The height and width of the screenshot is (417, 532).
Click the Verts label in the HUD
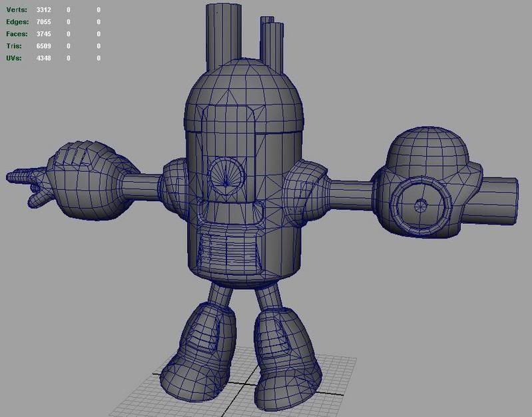pos(17,10)
